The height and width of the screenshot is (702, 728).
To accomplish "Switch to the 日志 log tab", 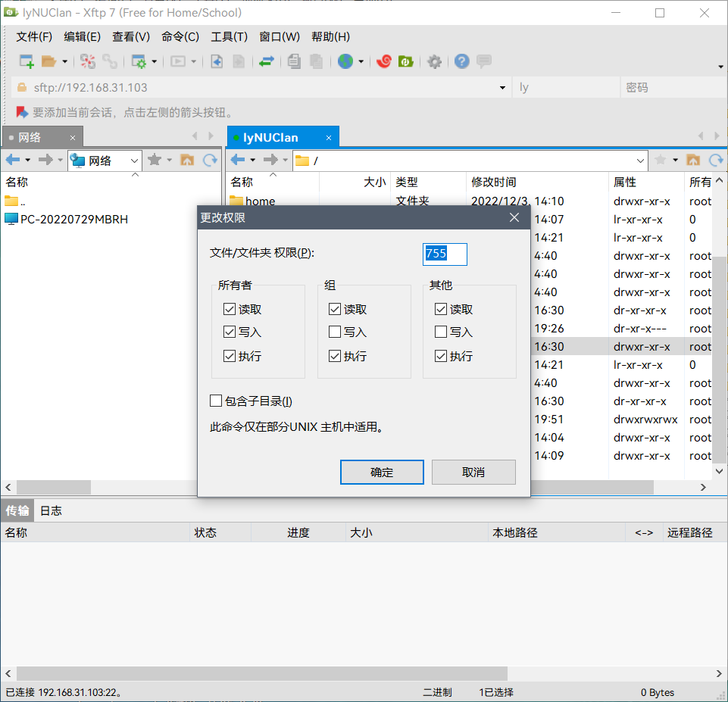I will (51, 511).
